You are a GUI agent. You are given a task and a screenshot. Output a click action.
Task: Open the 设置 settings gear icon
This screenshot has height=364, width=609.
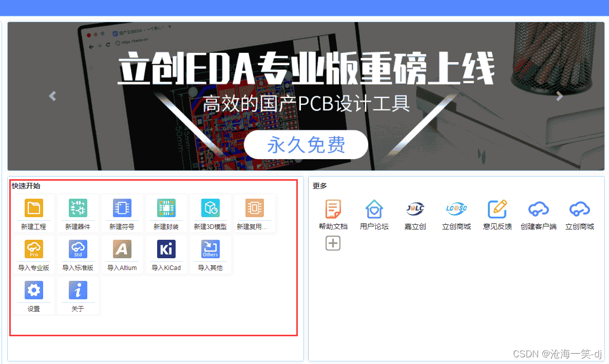[34, 290]
